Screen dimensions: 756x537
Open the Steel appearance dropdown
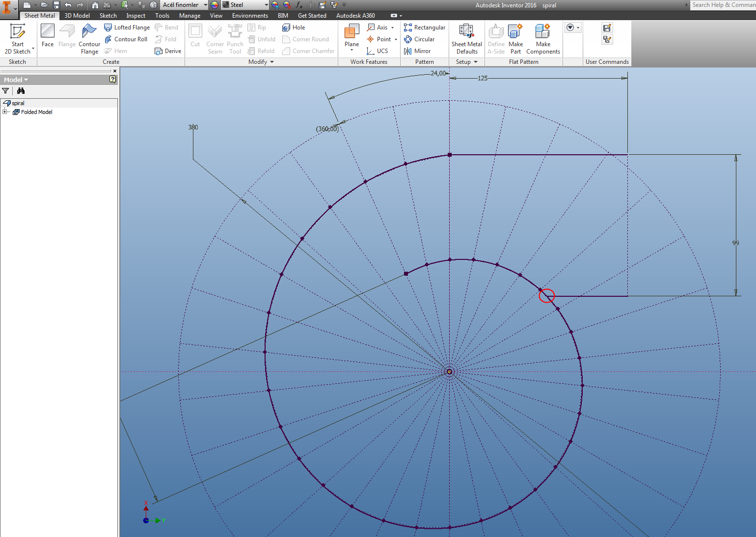coord(245,5)
